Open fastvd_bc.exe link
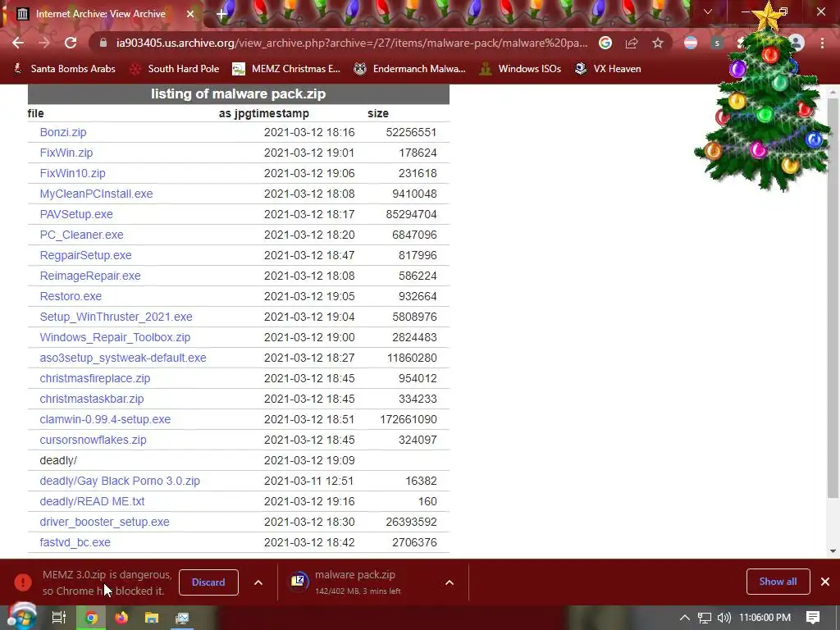The image size is (840, 630). 75,542
